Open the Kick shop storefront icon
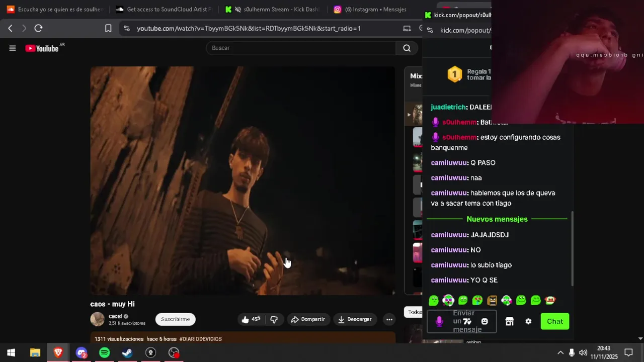This screenshot has height=362, width=644. point(509,321)
